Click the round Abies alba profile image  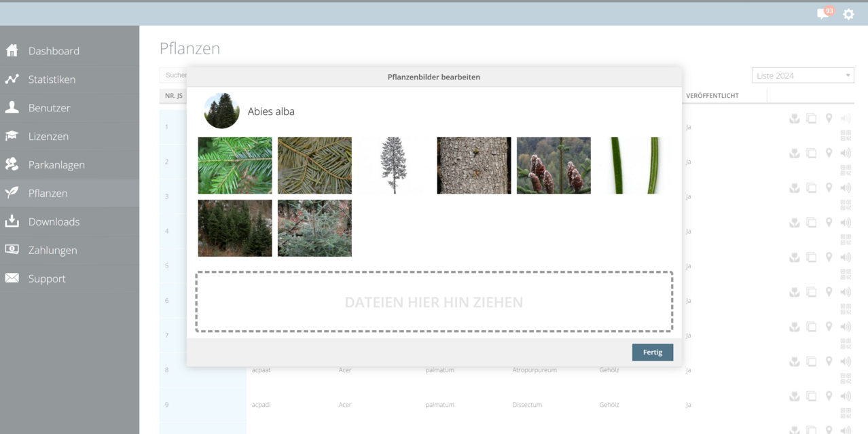click(221, 111)
